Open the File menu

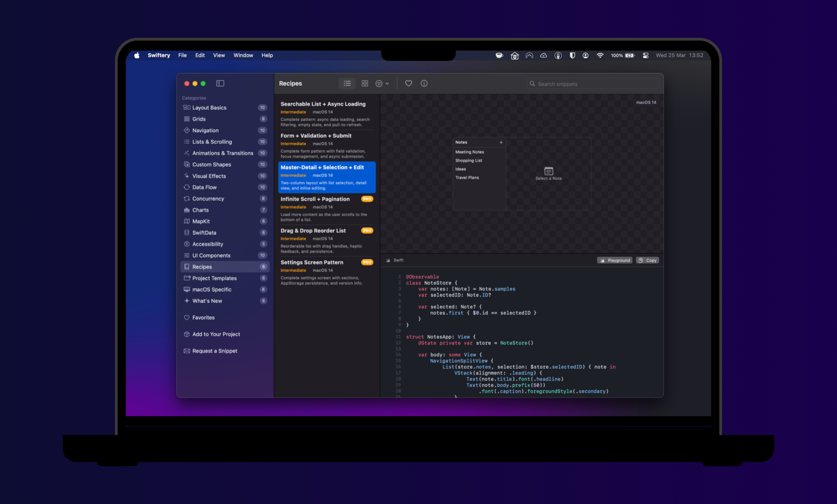182,55
